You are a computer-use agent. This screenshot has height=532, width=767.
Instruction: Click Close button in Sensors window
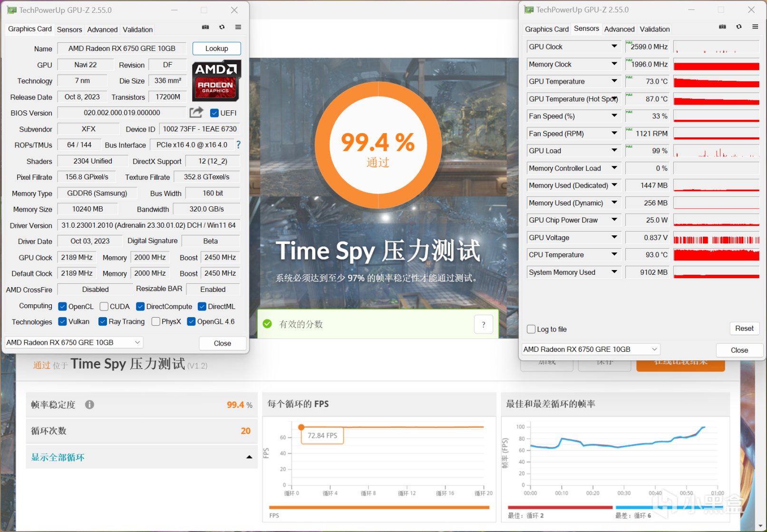point(739,350)
